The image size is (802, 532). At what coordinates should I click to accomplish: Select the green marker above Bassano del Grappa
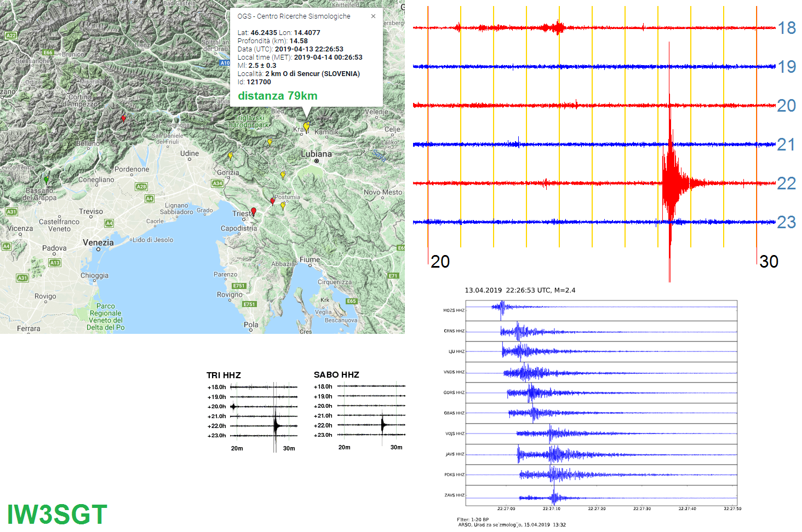coord(46,180)
